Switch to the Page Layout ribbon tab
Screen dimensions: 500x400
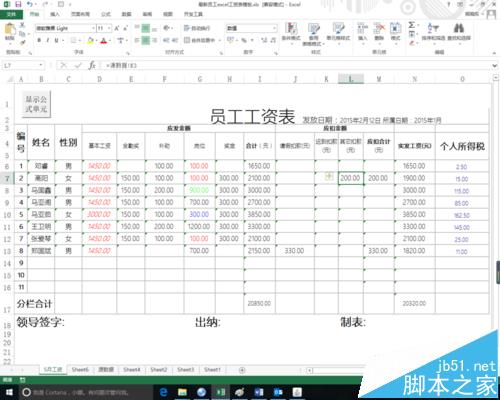(80, 14)
